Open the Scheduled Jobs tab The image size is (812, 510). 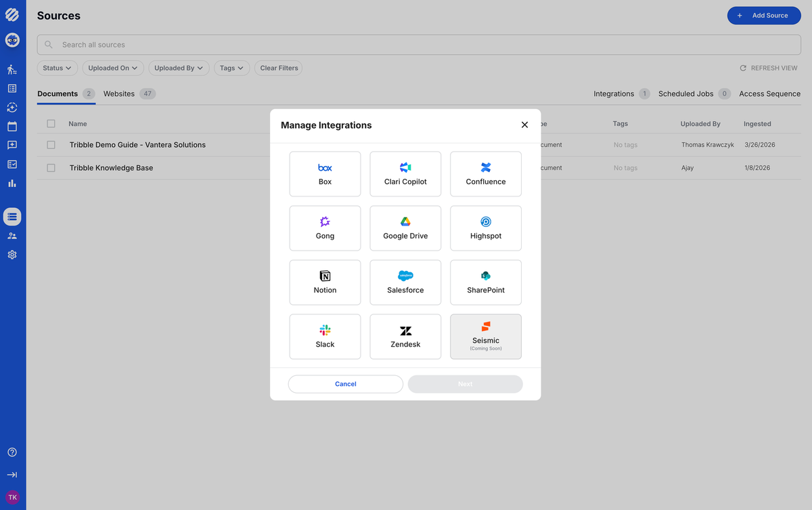click(x=694, y=93)
